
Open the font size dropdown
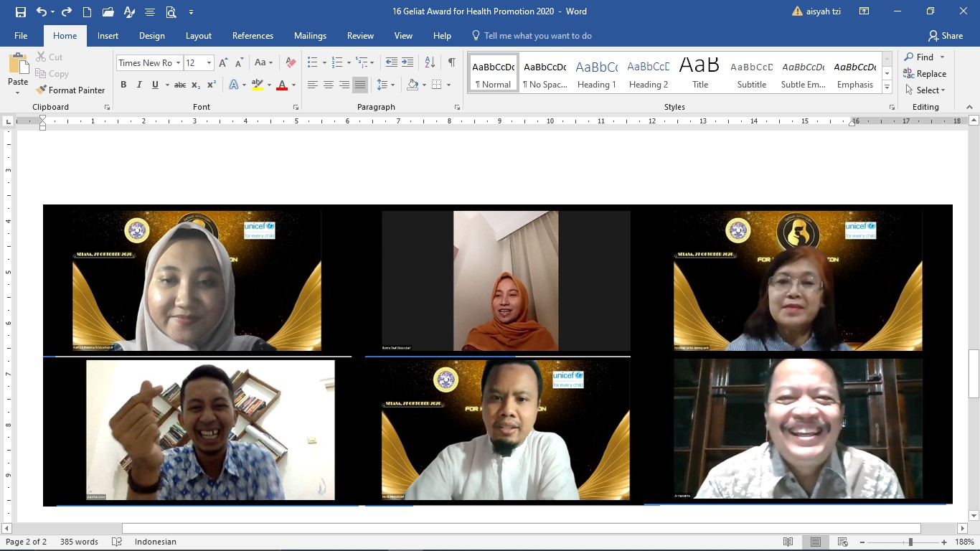(209, 63)
